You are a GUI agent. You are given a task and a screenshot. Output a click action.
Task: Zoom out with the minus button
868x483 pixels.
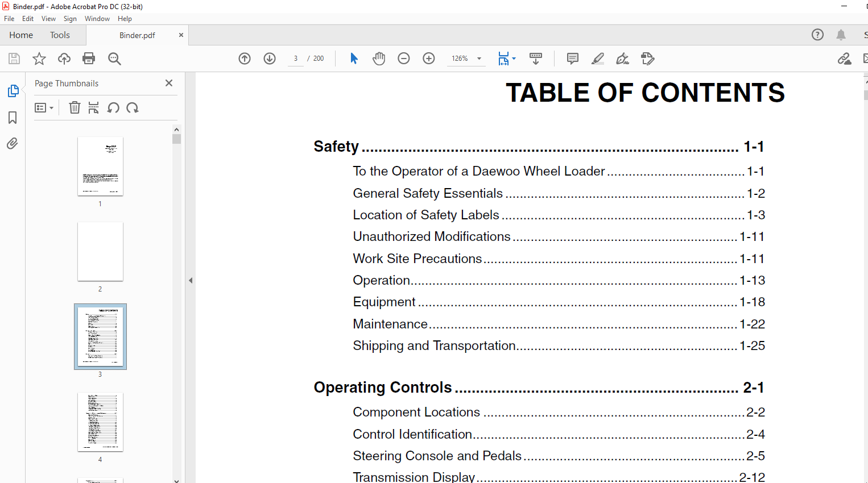click(x=404, y=59)
